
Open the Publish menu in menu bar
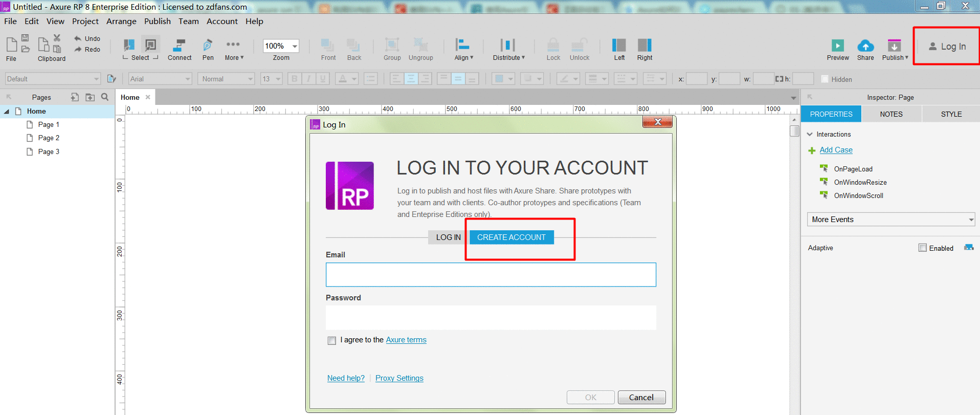[x=158, y=21]
